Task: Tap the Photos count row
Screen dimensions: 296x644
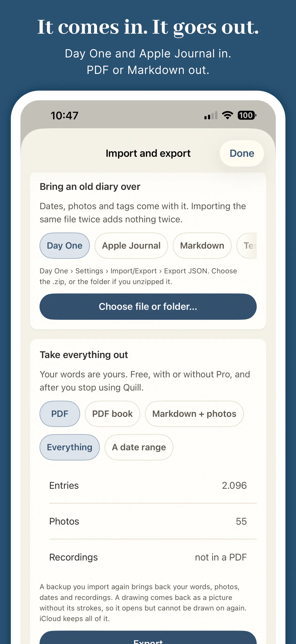Action: click(x=148, y=521)
